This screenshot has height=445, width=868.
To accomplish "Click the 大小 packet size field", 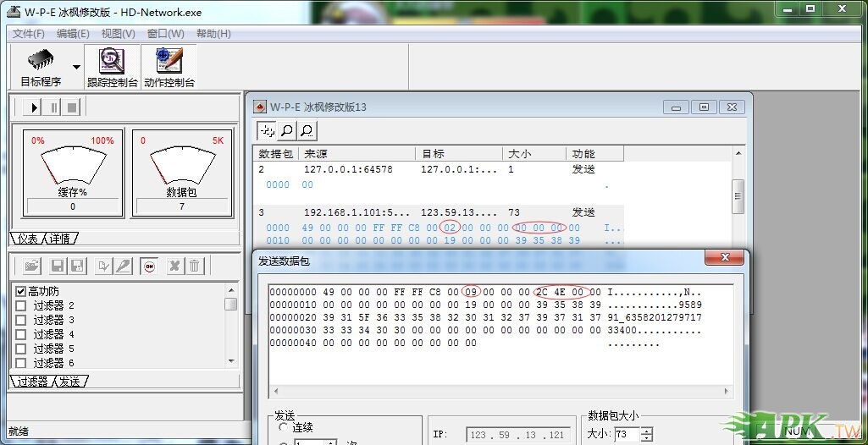I will [x=627, y=434].
